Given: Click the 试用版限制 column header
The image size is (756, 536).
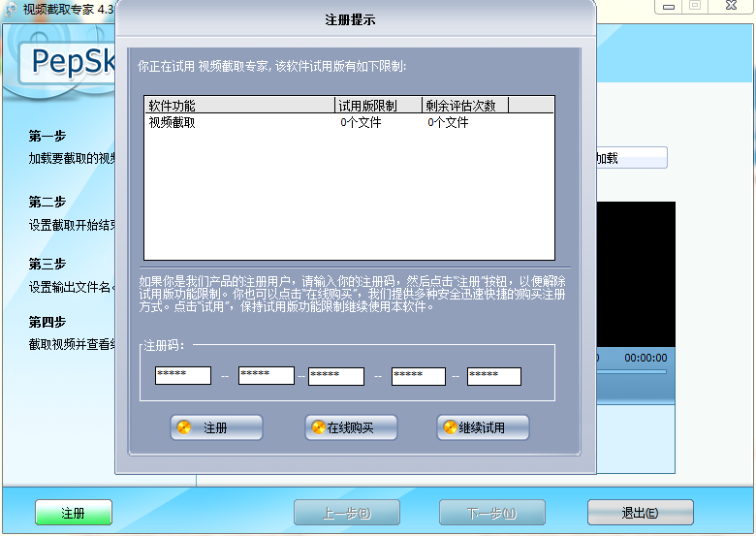Looking at the screenshot, I should pyautogui.click(x=378, y=105).
